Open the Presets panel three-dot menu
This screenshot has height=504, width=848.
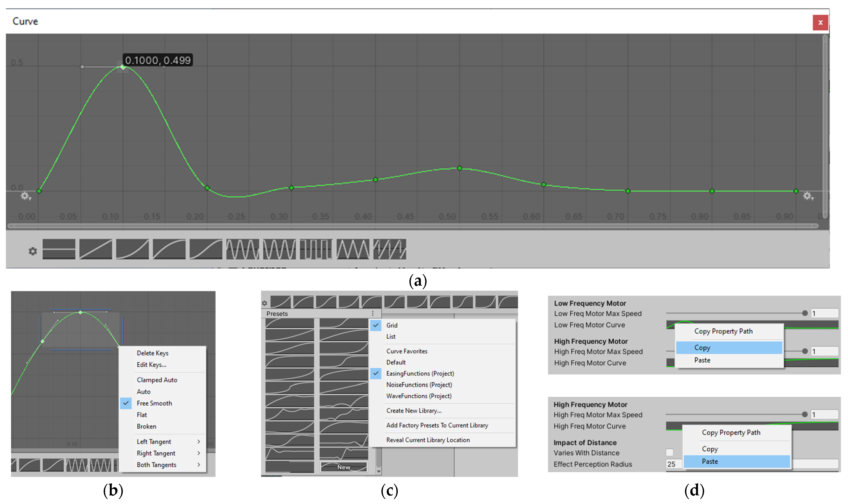[x=373, y=313]
